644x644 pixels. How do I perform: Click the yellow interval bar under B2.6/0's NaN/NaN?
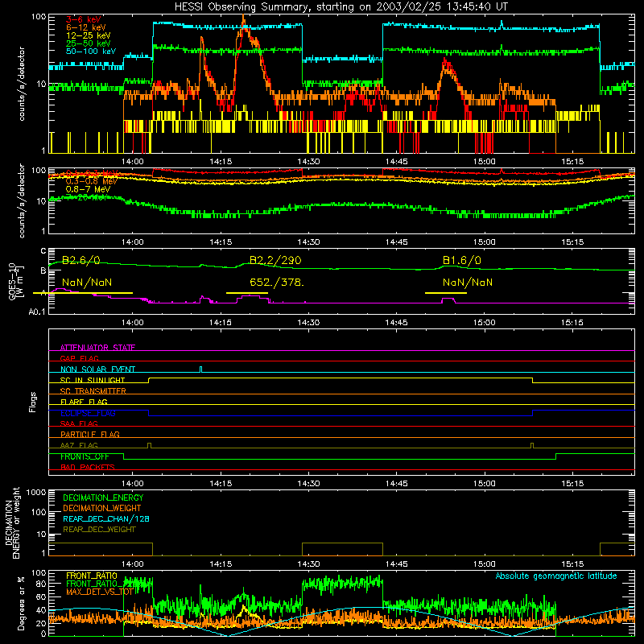click(83, 293)
